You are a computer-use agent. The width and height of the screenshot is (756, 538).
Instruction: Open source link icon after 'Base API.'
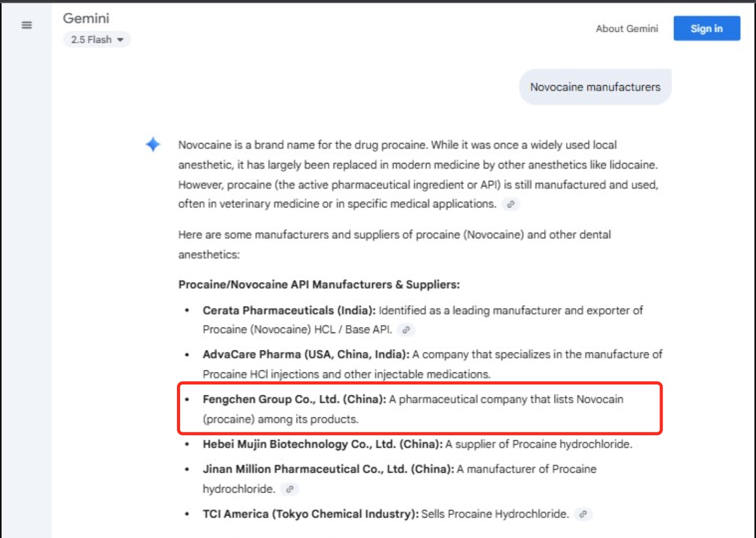point(406,330)
